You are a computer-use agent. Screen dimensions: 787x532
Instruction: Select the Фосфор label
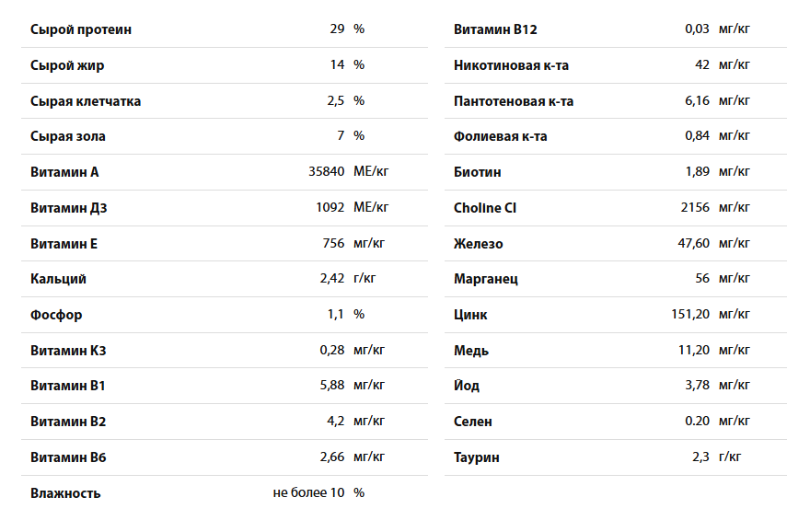coord(56,315)
